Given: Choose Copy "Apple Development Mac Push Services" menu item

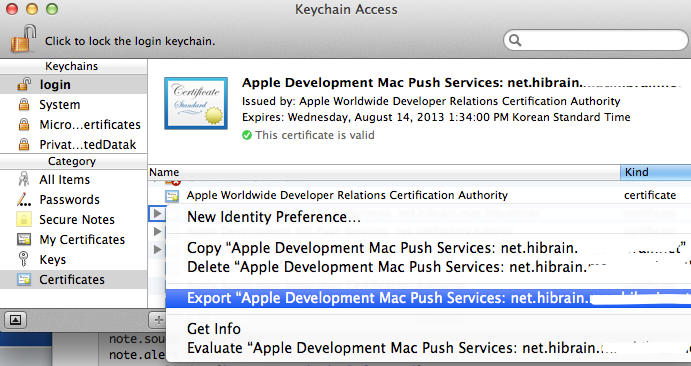Looking at the screenshot, I should pos(428,248).
